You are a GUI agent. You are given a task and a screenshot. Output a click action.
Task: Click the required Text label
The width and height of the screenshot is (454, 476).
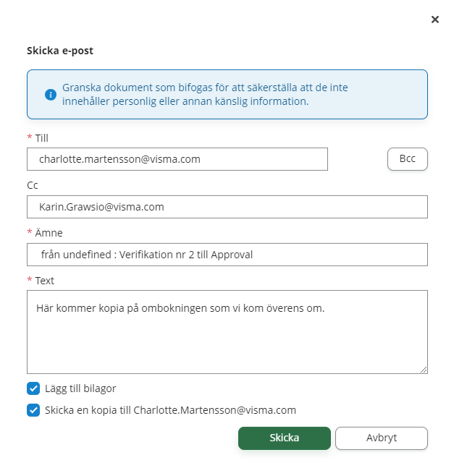click(44, 281)
